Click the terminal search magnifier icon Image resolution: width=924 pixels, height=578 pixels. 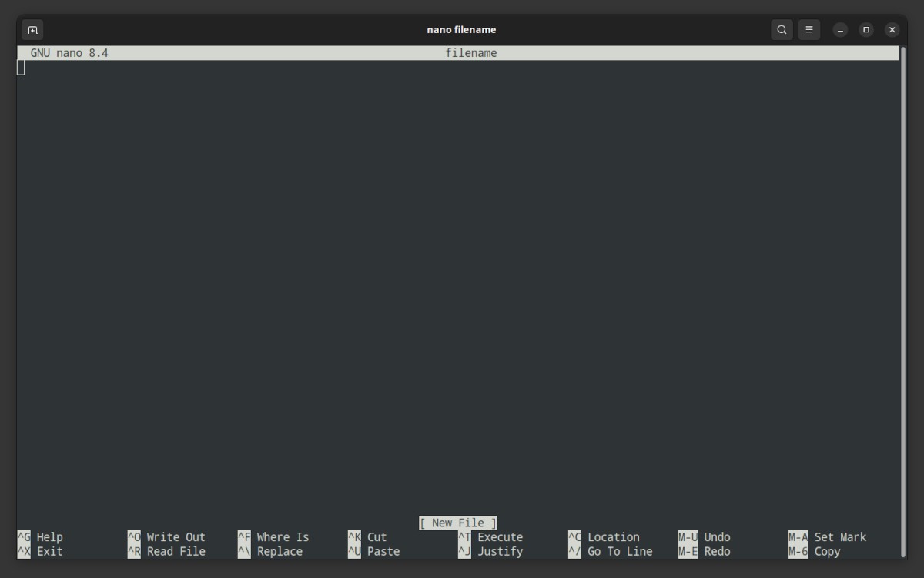coord(782,30)
